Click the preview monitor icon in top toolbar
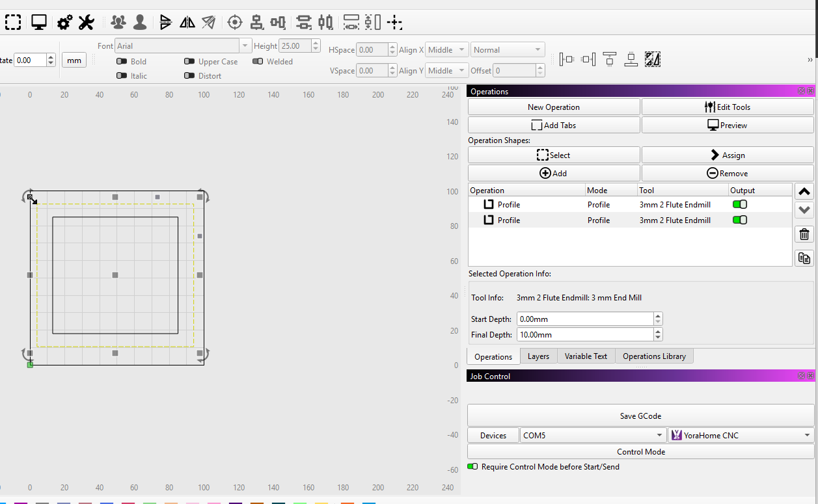The height and width of the screenshot is (504, 818). pyautogui.click(x=39, y=23)
